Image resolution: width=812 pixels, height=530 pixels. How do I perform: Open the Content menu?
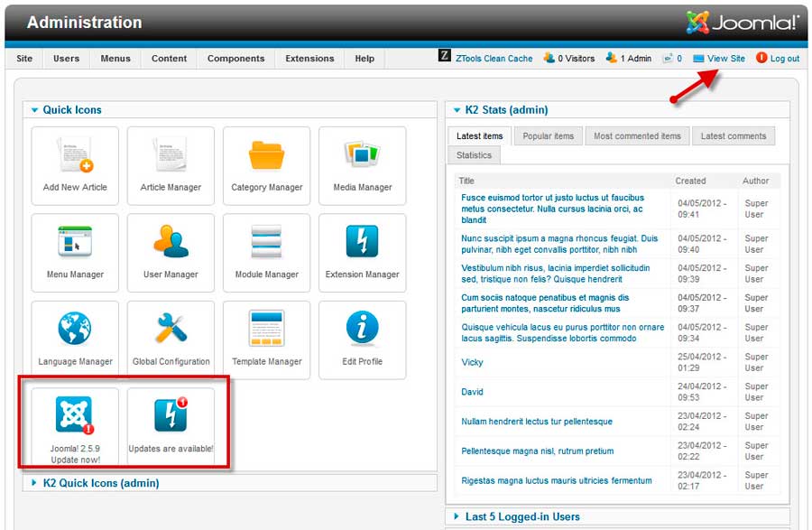170,59
